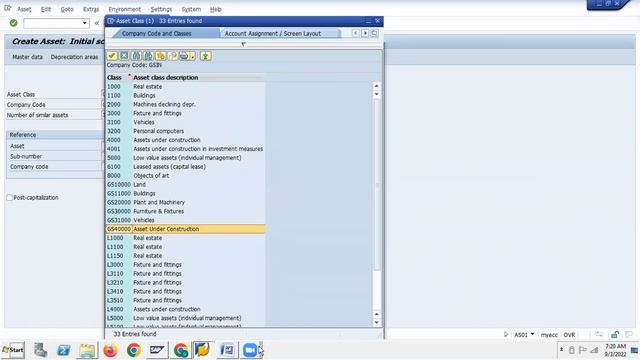
Task: Select class 3200 Personal computers row
Action: pyautogui.click(x=185, y=131)
